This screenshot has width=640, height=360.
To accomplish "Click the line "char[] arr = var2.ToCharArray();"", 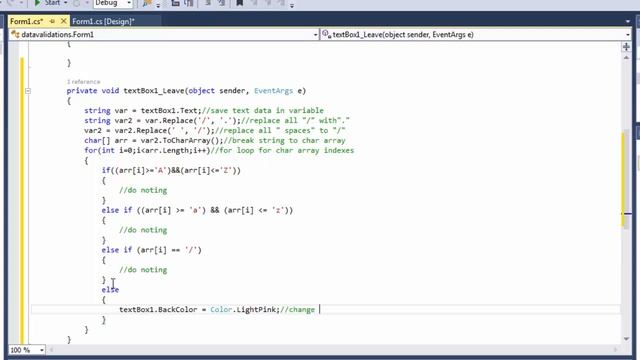I will [154, 140].
